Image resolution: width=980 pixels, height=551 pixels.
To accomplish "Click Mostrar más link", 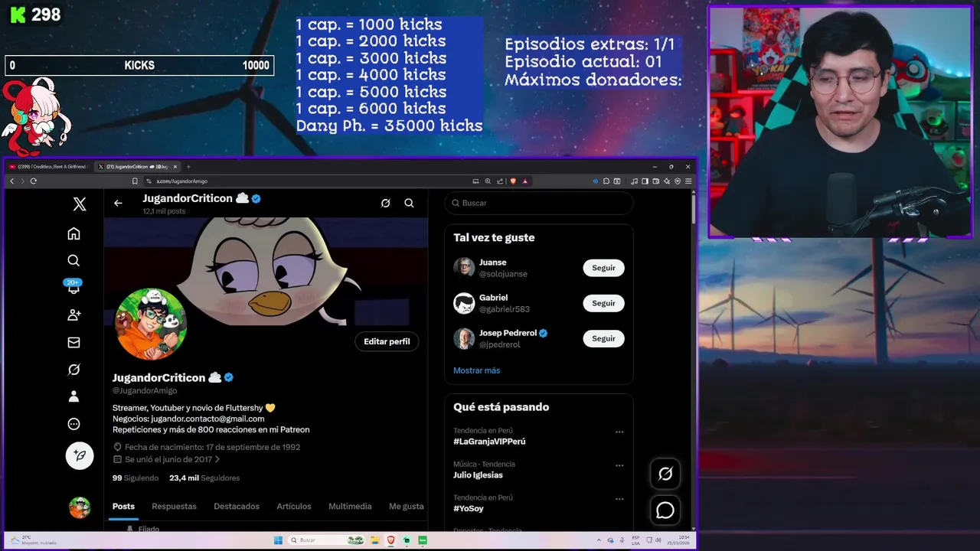I will [476, 370].
